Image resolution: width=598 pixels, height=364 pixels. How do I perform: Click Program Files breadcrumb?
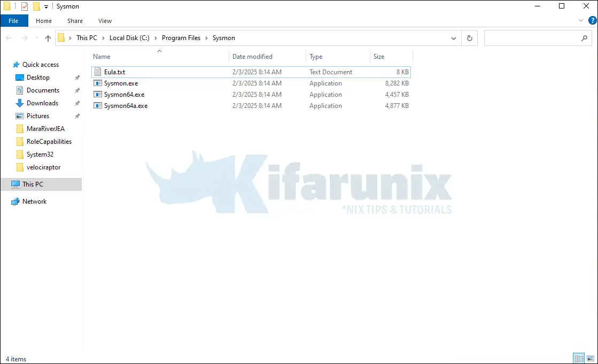click(x=181, y=38)
